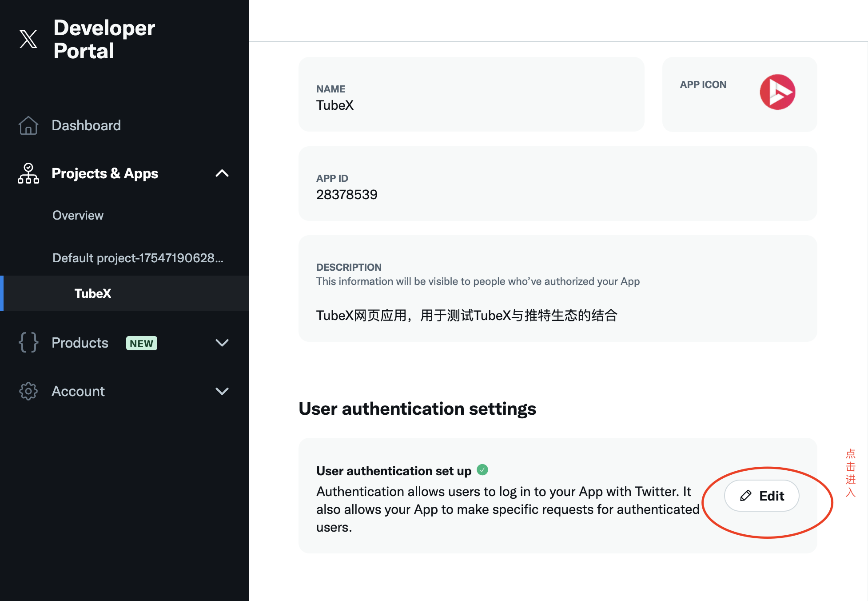Expand the Products menu chevron
Viewport: 868px width, 601px height.
tap(222, 343)
